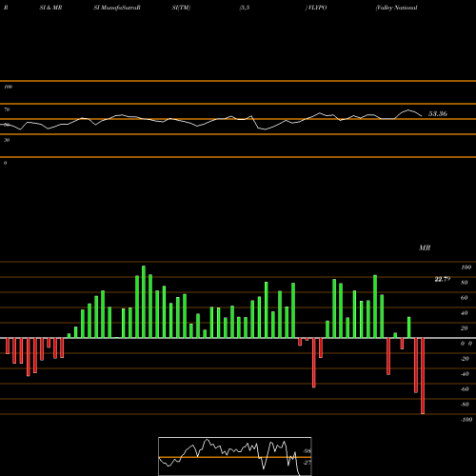Viewport: 476px width, 476px height.
Task: Click the MR axis label -20
Action: 465,359
